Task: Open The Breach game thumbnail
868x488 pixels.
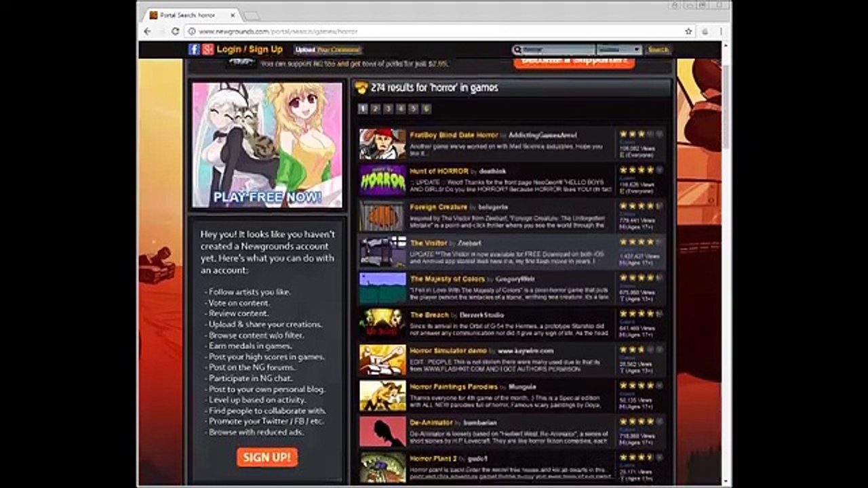Action: point(382,323)
